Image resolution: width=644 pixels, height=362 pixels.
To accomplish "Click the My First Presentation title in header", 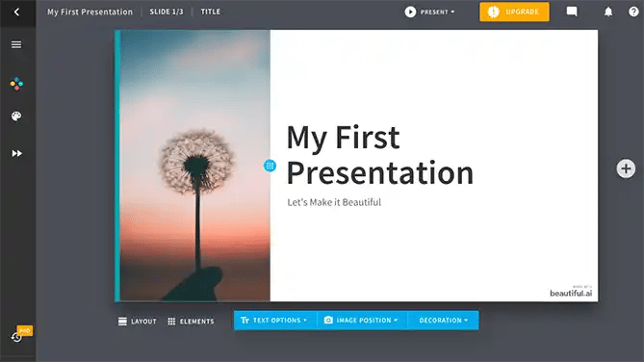I will tap(90, 12).
